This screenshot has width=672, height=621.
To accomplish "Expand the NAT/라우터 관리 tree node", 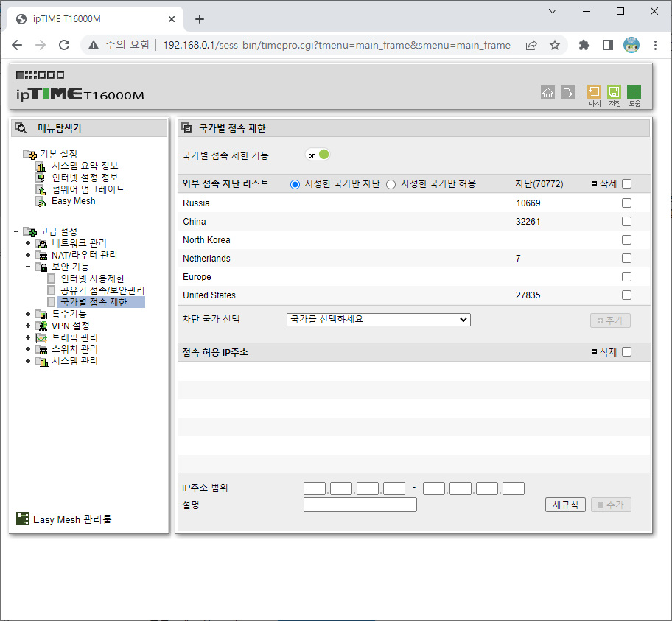I will coord(28,255).
